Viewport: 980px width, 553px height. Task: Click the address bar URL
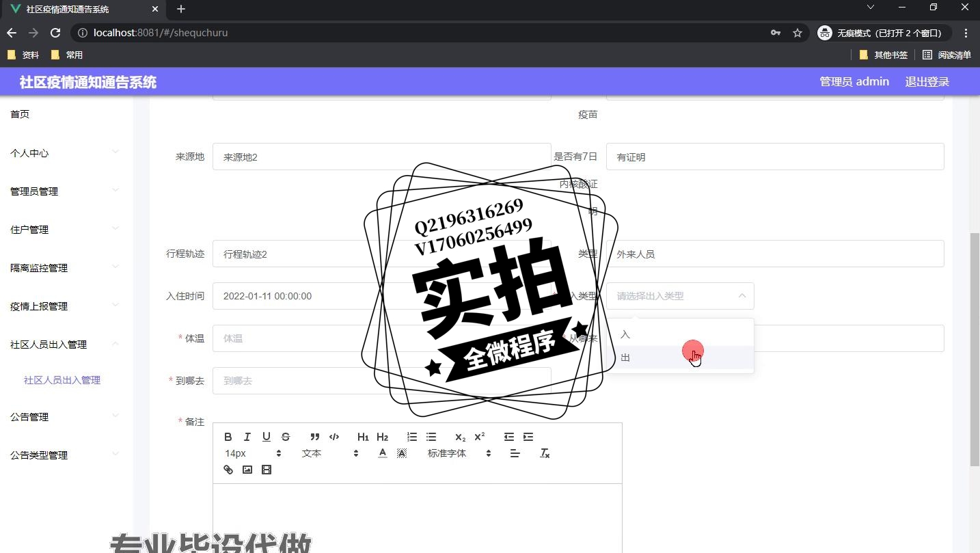[x=161, y=33]
